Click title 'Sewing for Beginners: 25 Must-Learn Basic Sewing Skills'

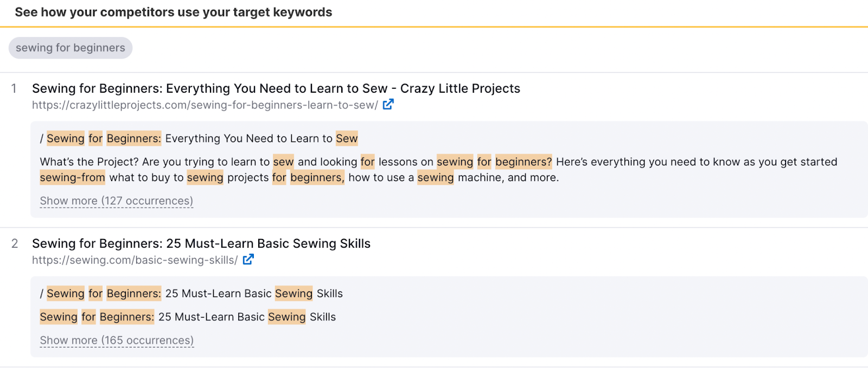coord(201,243)
